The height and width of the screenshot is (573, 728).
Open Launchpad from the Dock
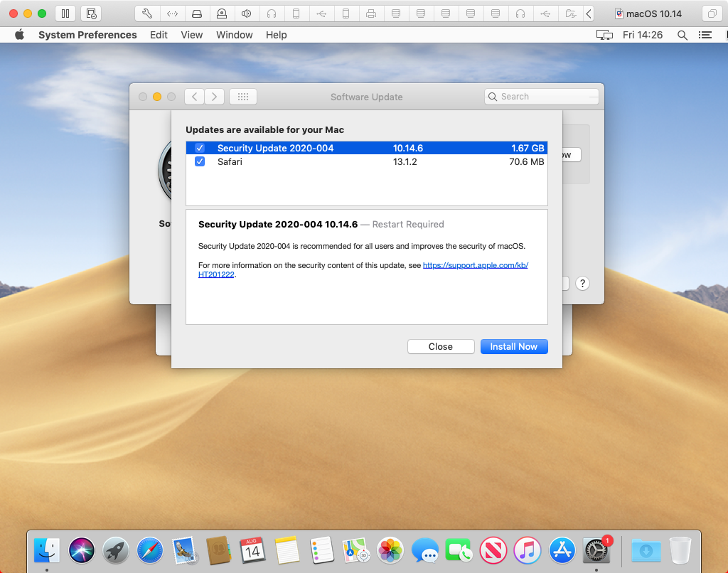point(115,550)
